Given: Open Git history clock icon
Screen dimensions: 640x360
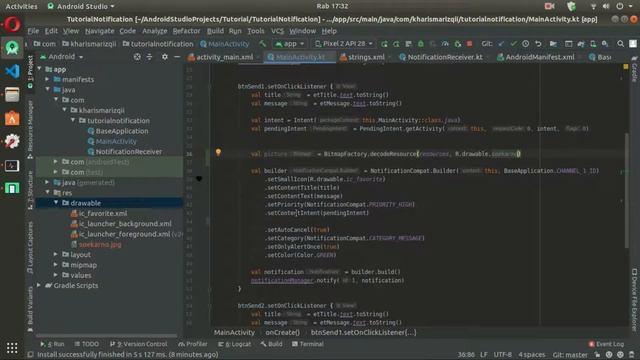Looking at the screenshot, I should (x=526, y=44).
